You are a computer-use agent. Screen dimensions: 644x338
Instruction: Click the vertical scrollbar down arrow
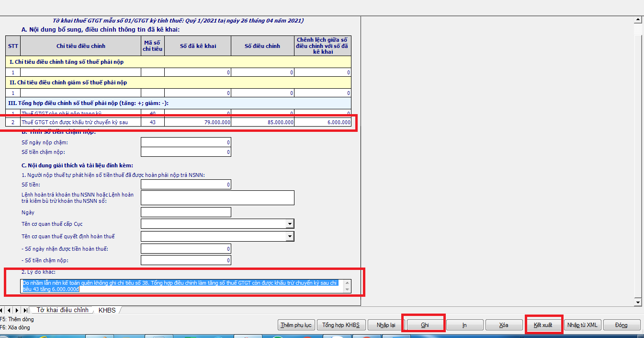(x=638, y=302)
